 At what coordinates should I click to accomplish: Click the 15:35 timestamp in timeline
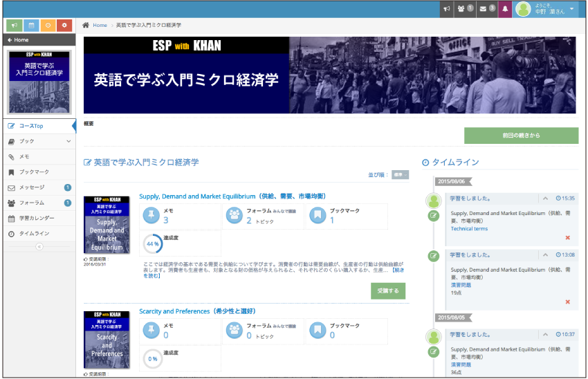pos(565,198)
